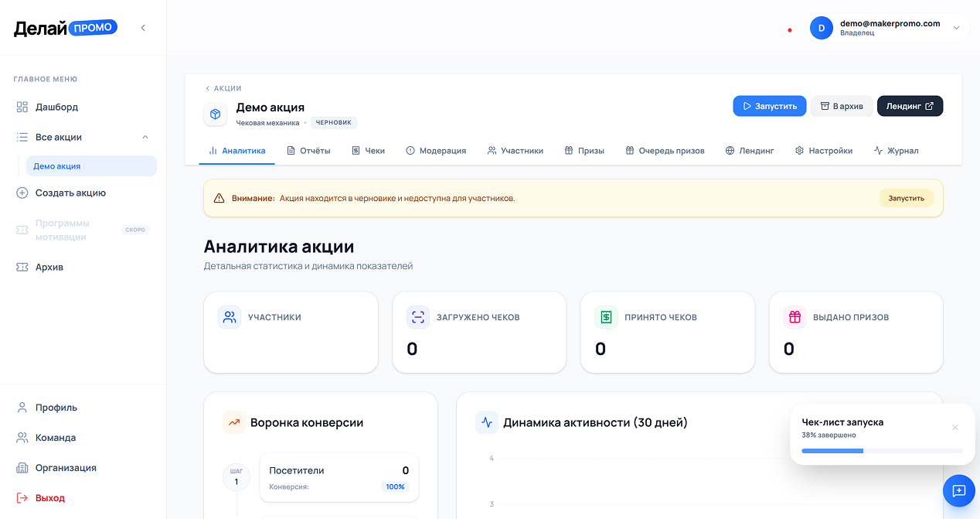
Task: Click the Делай Промо logo
Action: (66, 29)
